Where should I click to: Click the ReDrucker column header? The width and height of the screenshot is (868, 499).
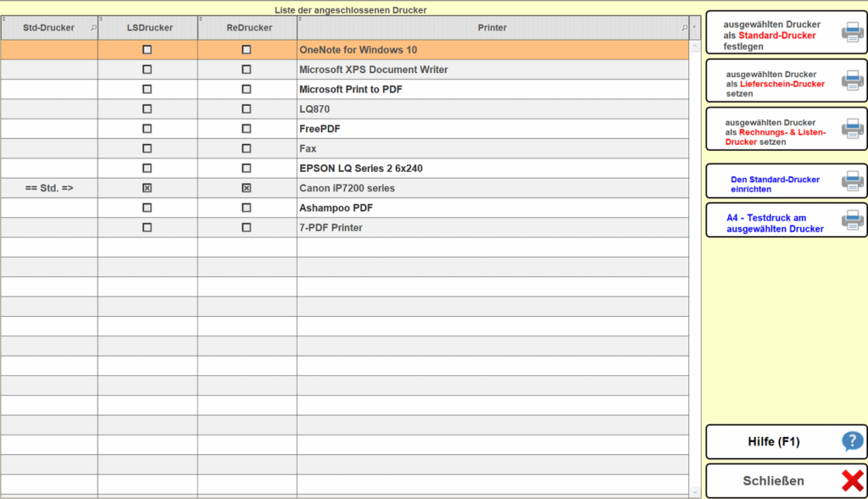click(x=249, y=28)
